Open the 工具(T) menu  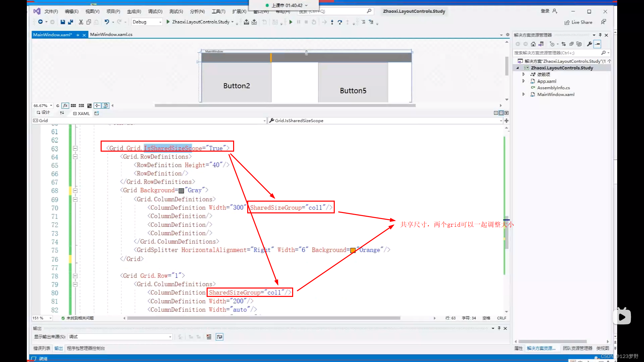click(218, 11)
